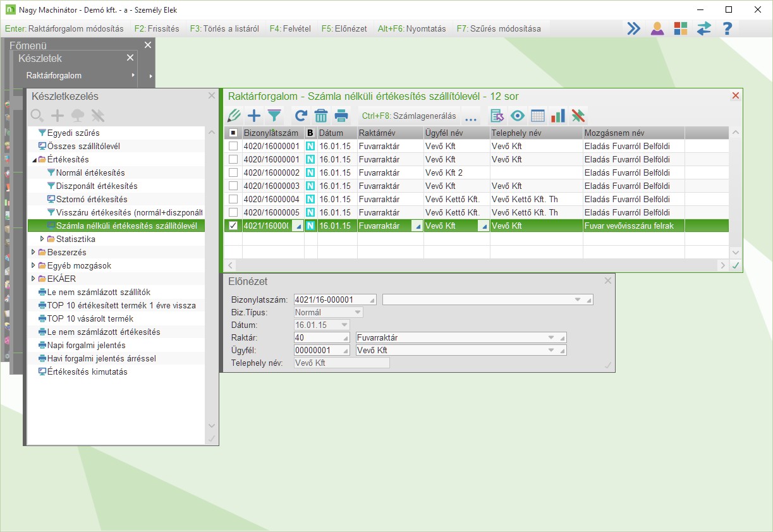The height and width of the screenshot is (532, 773).
Task: Click the printer icon in Raktárforgalom toolbar
Action: (x=341, y=116)
